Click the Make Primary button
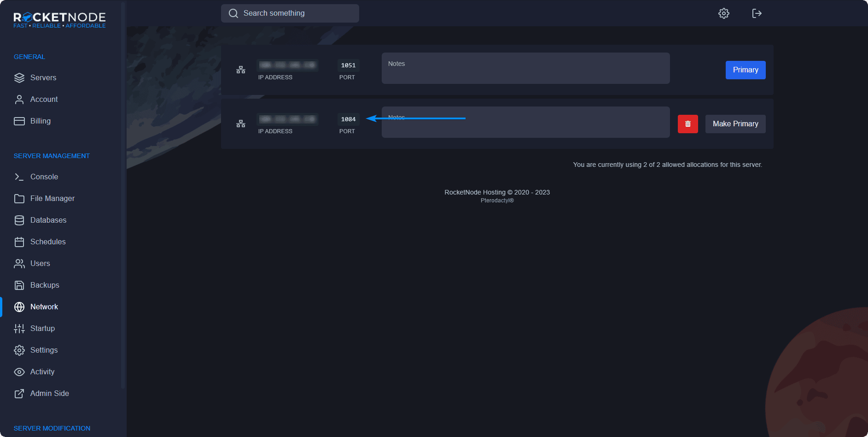This screenshot has width=868, height=437. [735, 124]
